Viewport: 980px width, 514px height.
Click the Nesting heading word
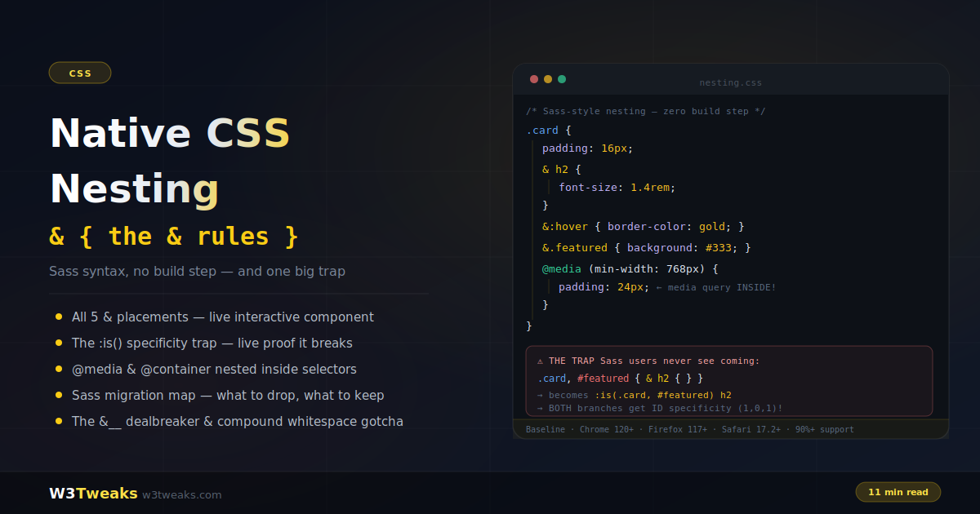pos(134,188)
